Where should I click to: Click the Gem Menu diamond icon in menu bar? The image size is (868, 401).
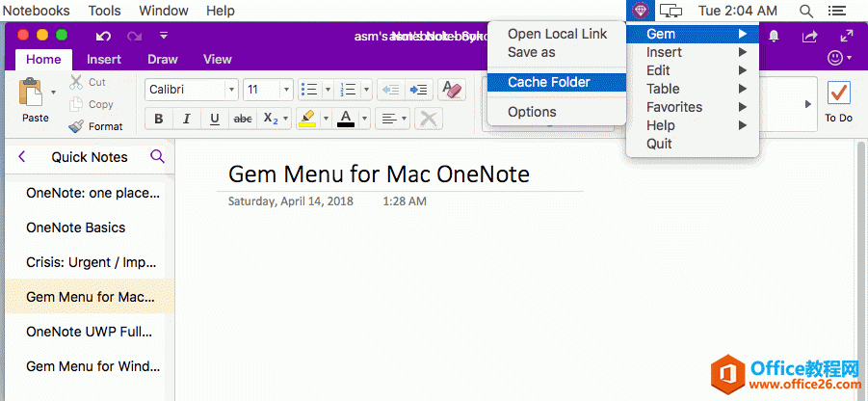click(641, 11)
